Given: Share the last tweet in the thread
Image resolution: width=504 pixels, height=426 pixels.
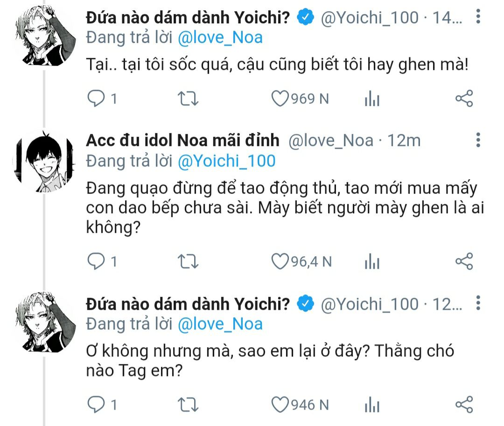Looking at the screenshot, I should coord(464,404).
